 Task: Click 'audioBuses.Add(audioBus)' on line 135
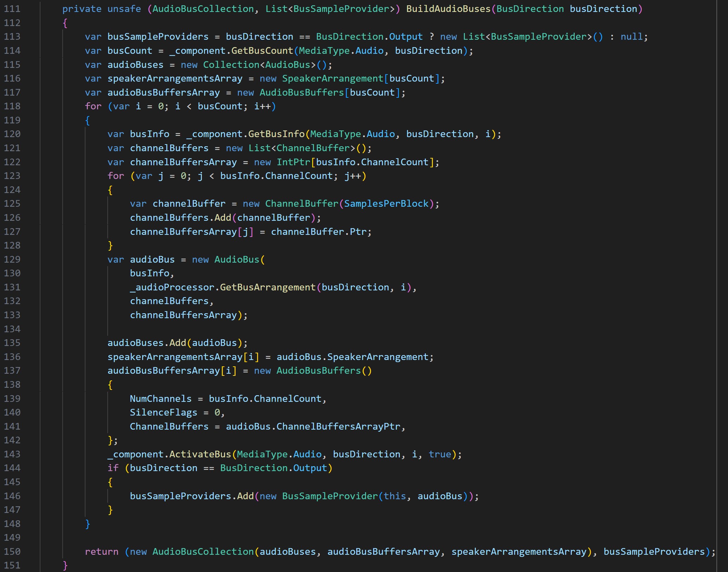coord(175,343)
